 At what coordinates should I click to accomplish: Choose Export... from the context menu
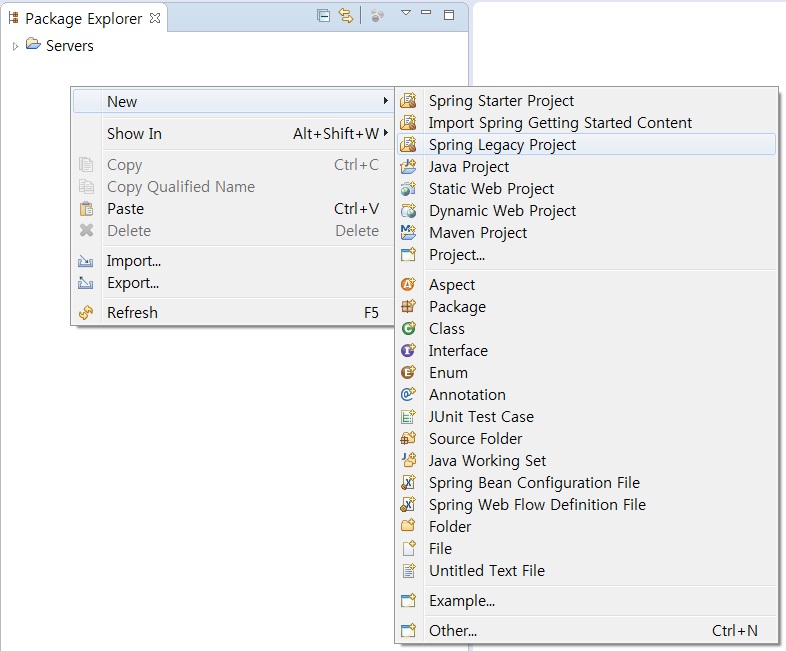click(x=233, y=283)
